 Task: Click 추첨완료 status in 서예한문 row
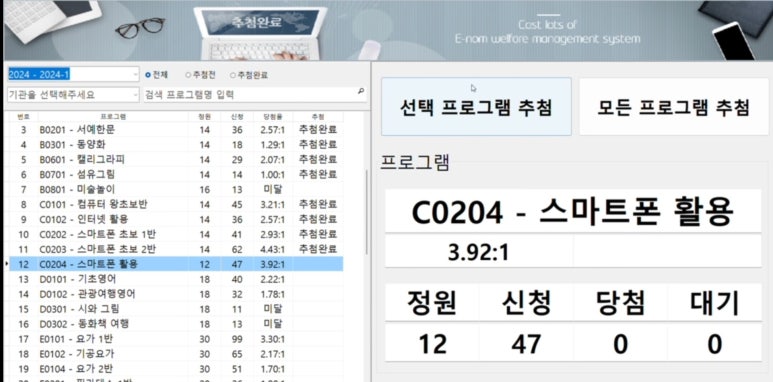318,130
